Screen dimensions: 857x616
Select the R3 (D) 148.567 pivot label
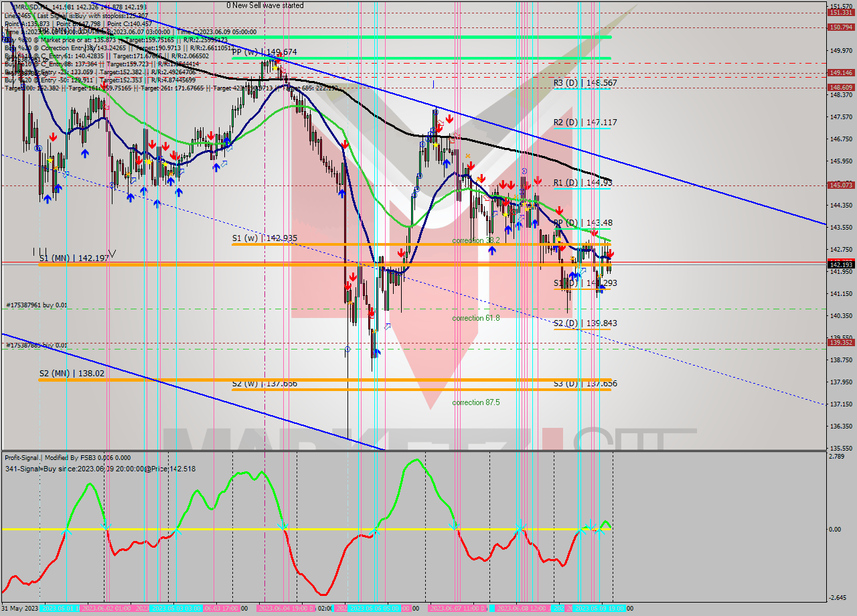585,83
